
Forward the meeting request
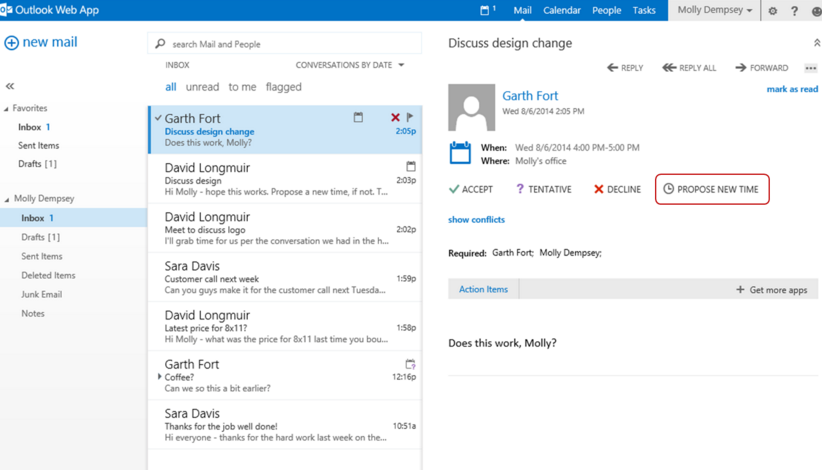click(762, 68)
